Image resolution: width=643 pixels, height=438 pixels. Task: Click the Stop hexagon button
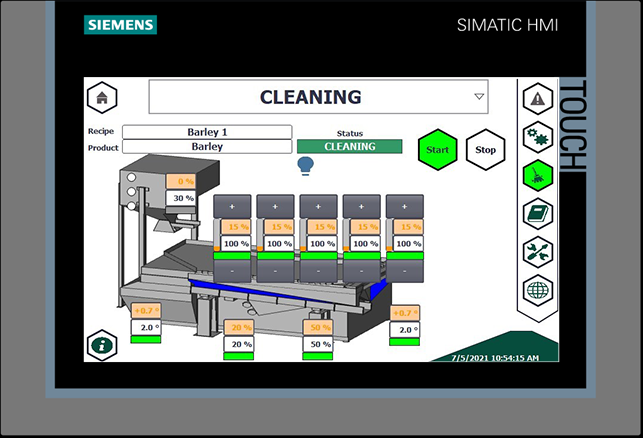486,150
